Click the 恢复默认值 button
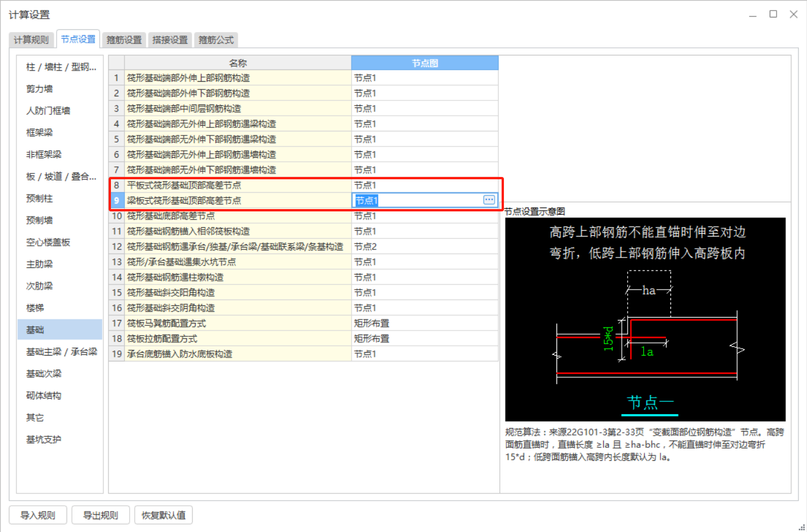 pyautogui.click(x=164, y=515)
